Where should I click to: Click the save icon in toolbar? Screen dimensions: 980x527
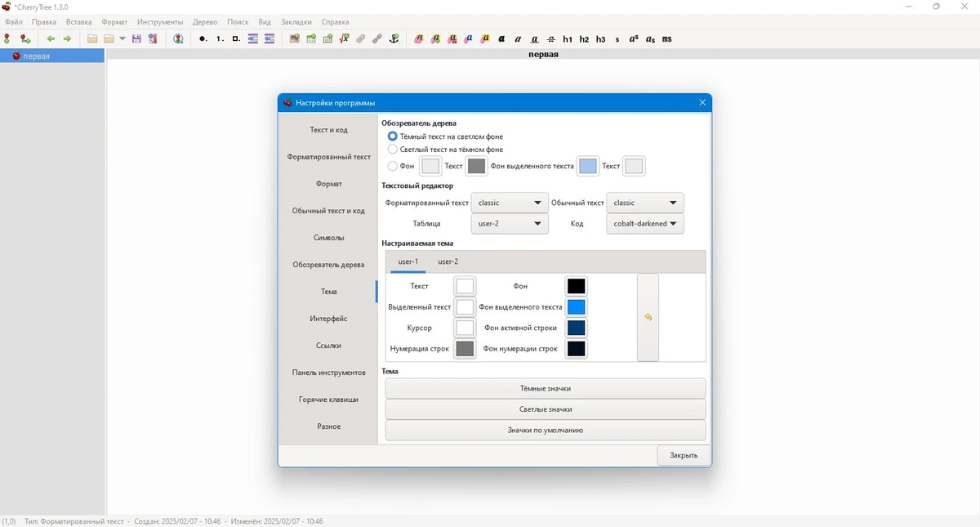click(136, 38)
